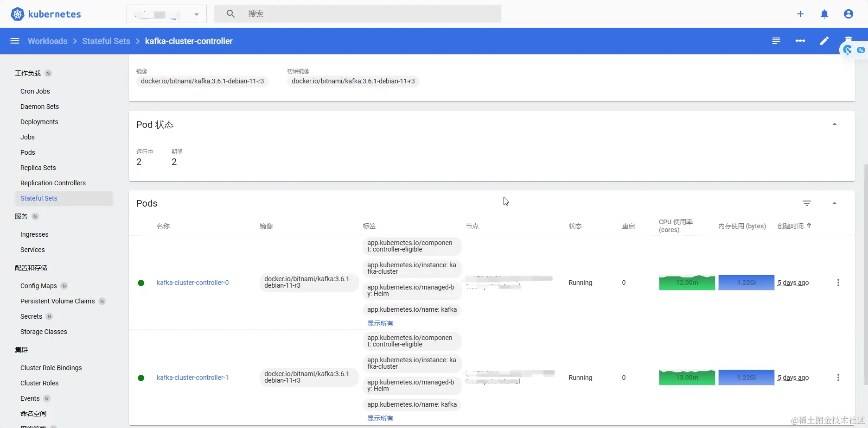Edit the stateful set with the pencil icon
Screen dimensions: 868x428
pos(824,41)
